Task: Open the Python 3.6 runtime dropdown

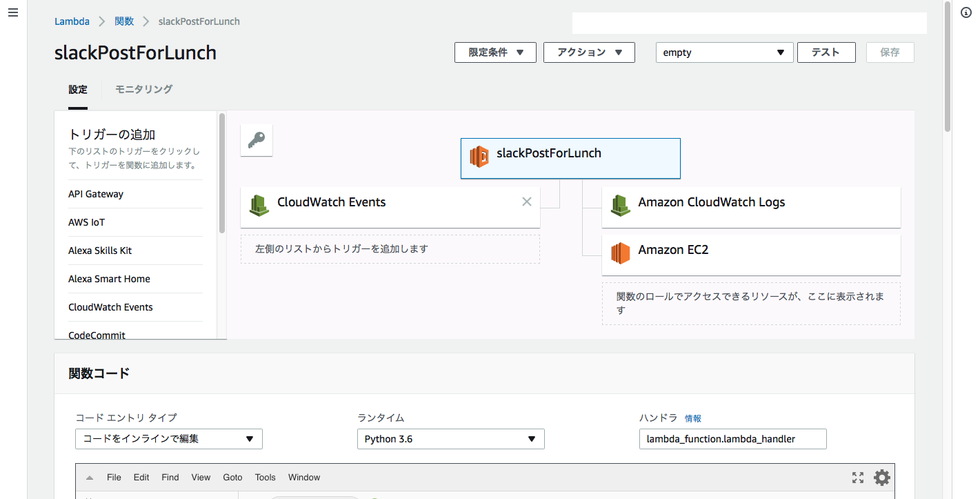Action: point(451,439)
